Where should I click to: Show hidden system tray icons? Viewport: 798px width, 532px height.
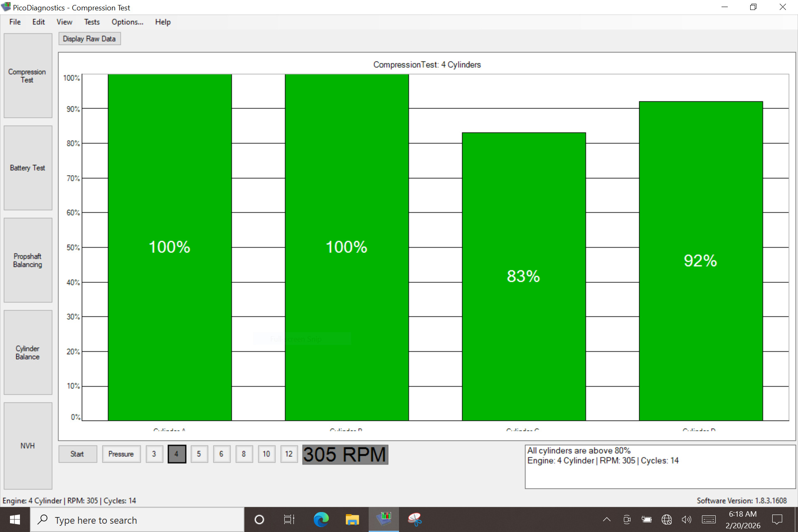tap(607, 520)
